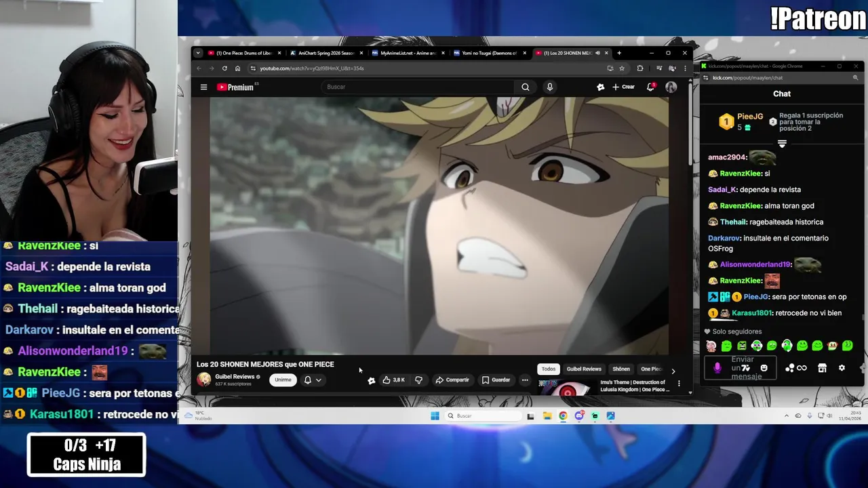Click the taskbar Buscar search box
Viewport: 868px width, 488px height.
[484, 415]
